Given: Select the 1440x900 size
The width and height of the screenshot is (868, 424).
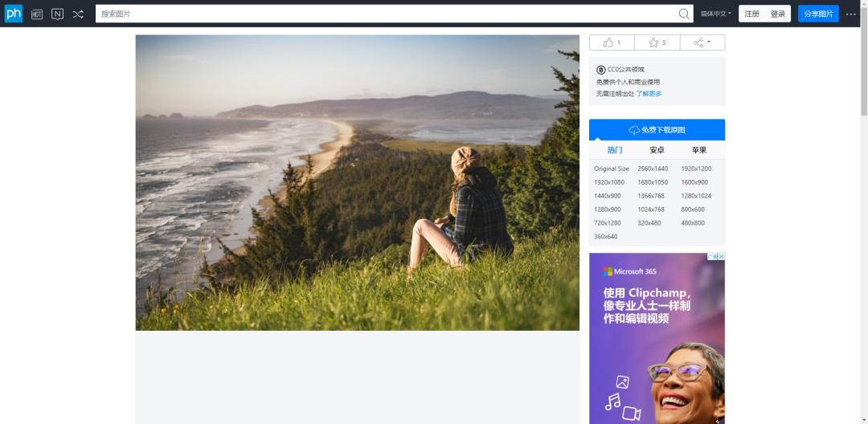Looking at the screenshot, I should tap(608, 196).
